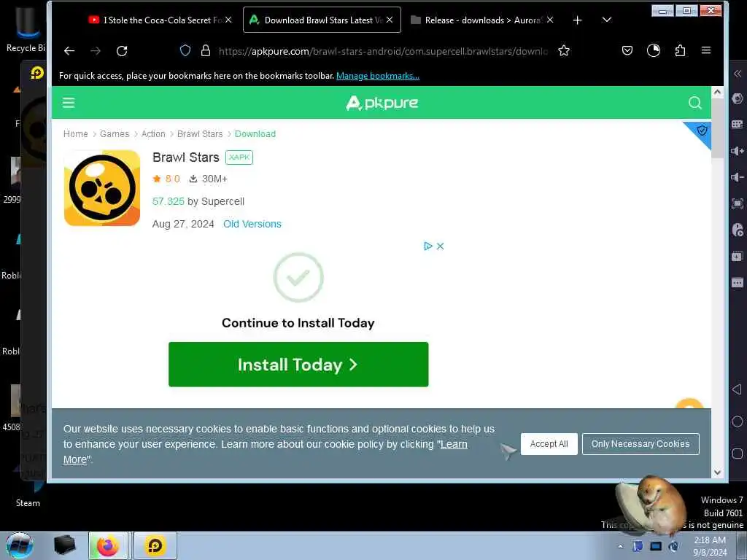
Task: Click the LDPlayer Android home circle
Action: (738, 421)
